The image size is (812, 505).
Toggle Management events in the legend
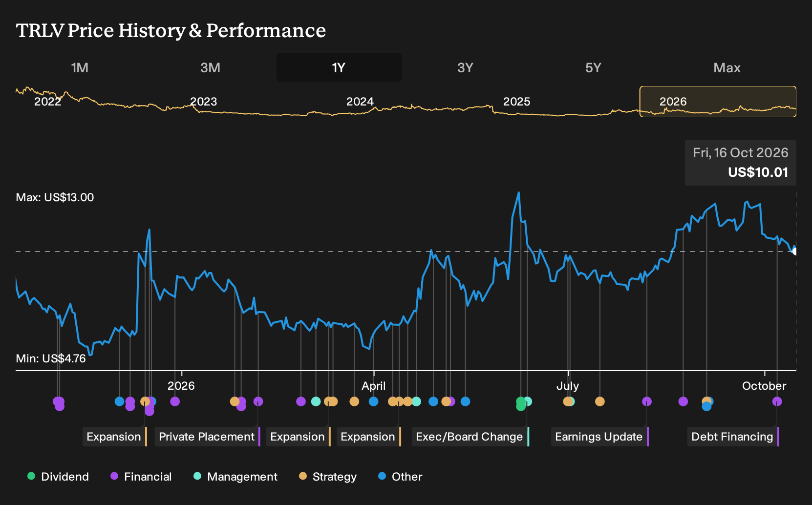[x=235, y=477]
